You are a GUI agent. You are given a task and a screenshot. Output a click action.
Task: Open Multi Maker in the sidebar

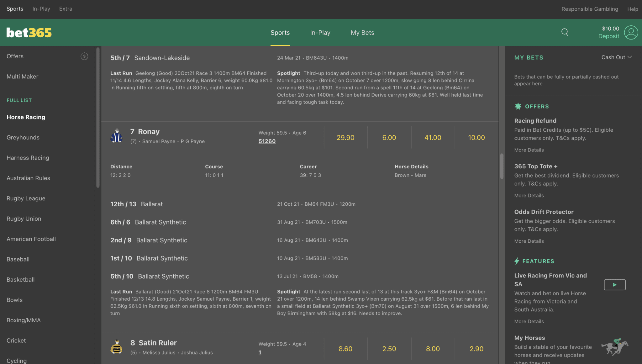click(x=22, y=76)
